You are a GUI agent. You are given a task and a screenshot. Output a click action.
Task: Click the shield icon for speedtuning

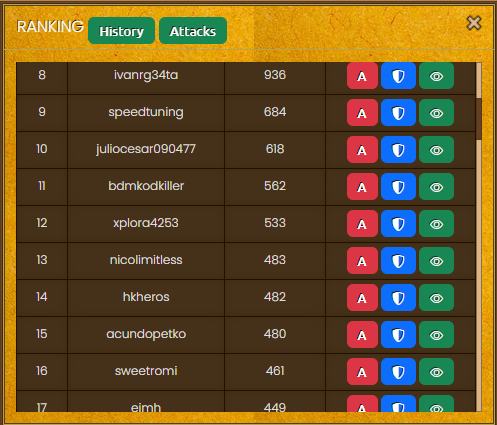coord(398,113)
